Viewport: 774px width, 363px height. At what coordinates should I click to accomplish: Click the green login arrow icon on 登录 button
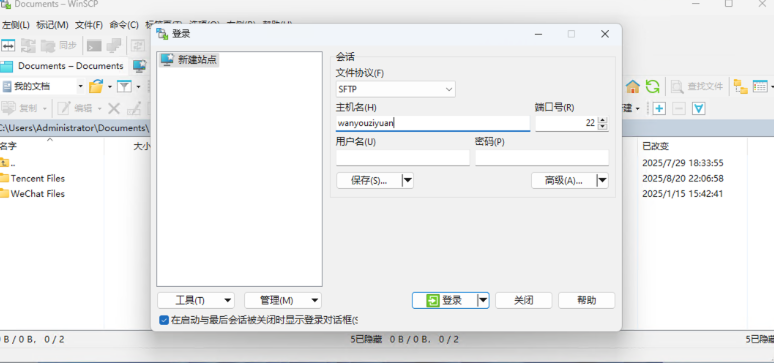point(433,300)
